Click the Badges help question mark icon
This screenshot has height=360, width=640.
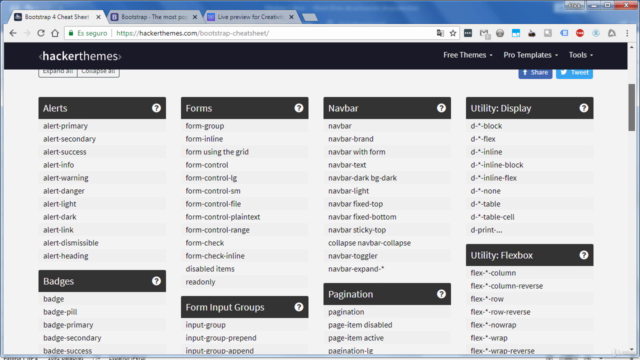(x=156, y=281)
